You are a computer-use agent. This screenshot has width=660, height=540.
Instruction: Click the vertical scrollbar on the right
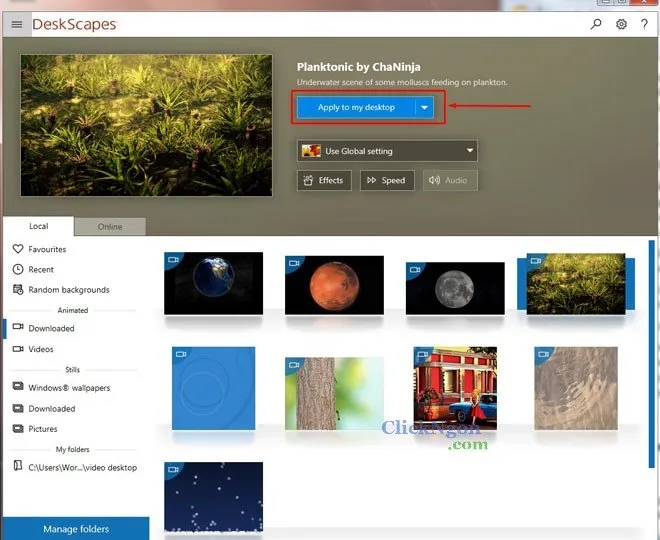click(x=652, y=380)
